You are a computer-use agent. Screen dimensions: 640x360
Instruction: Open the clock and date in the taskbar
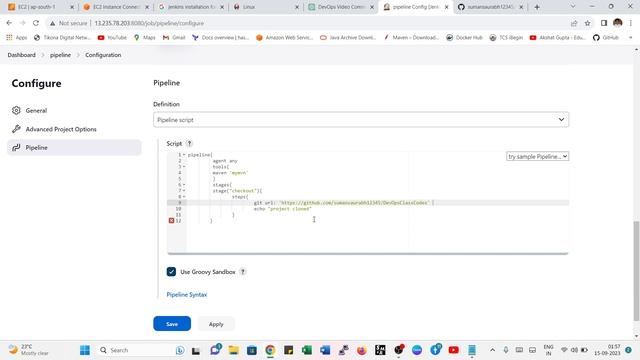click(x=607, y=350)
